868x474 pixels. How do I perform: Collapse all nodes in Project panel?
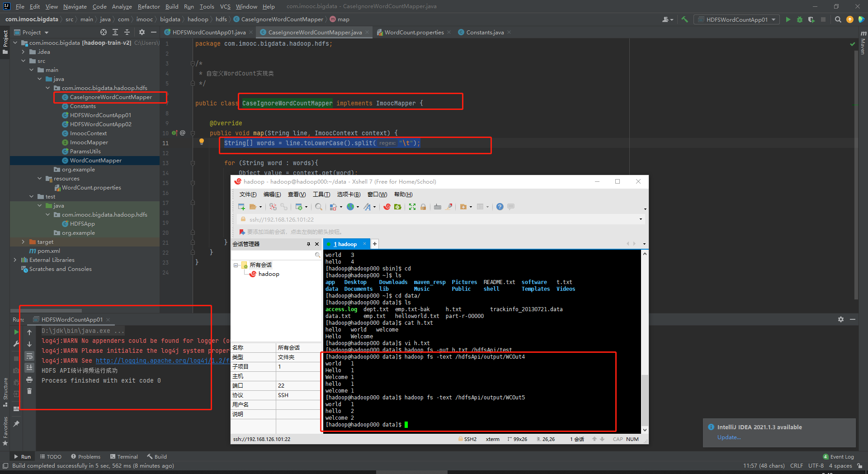click(127, 32)
